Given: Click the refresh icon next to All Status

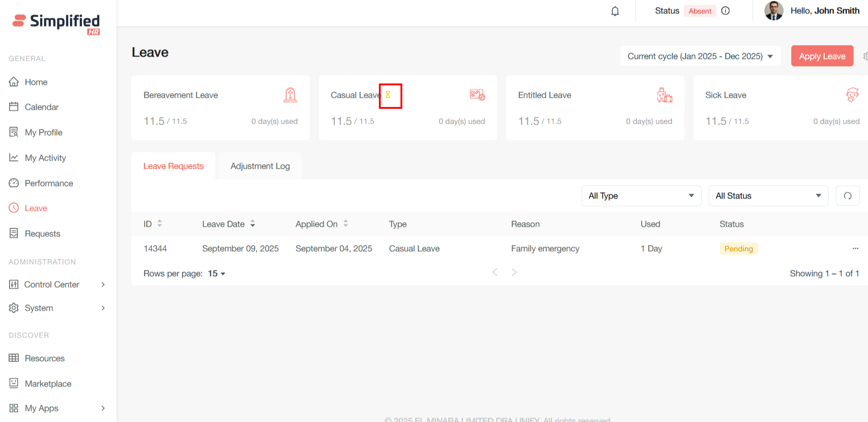Looking at the screenshot, I should pyautogui.click(x=847, y=196).
